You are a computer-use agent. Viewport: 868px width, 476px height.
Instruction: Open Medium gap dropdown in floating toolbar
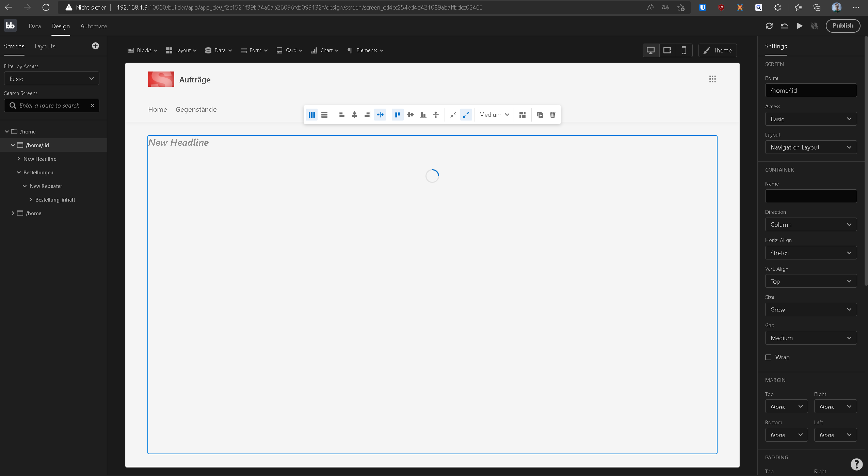[x=494, y=115]
